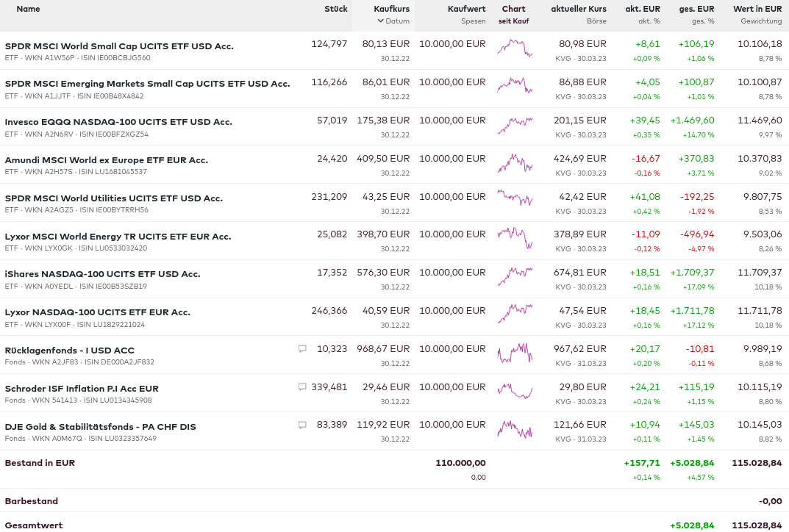
Task: Sort by Wert in EUR header
Action: coord(757,9)
